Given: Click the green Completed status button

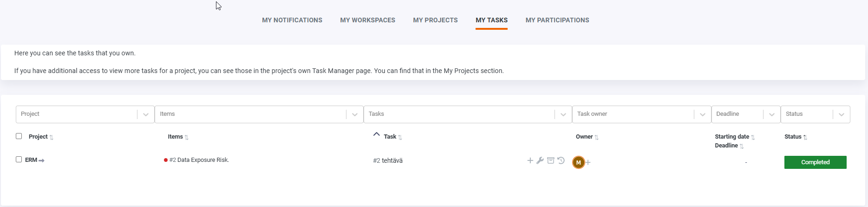Looking at the screenshot, I should pos(816,162).
